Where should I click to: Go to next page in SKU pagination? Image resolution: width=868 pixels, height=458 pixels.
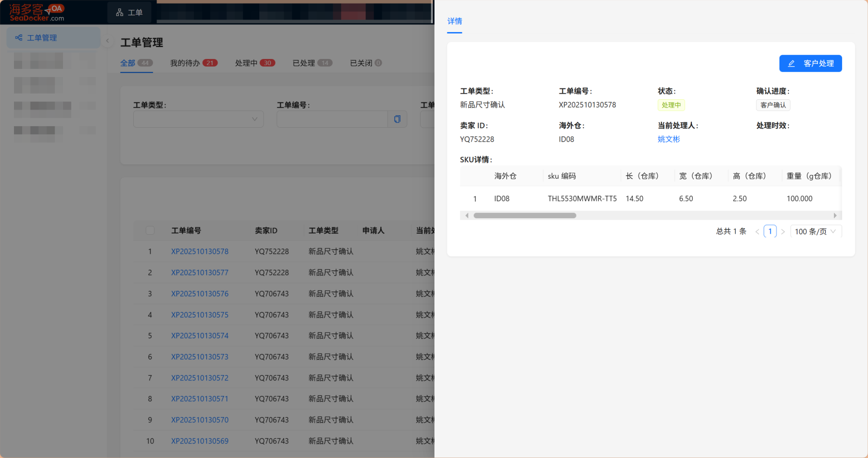783,232
